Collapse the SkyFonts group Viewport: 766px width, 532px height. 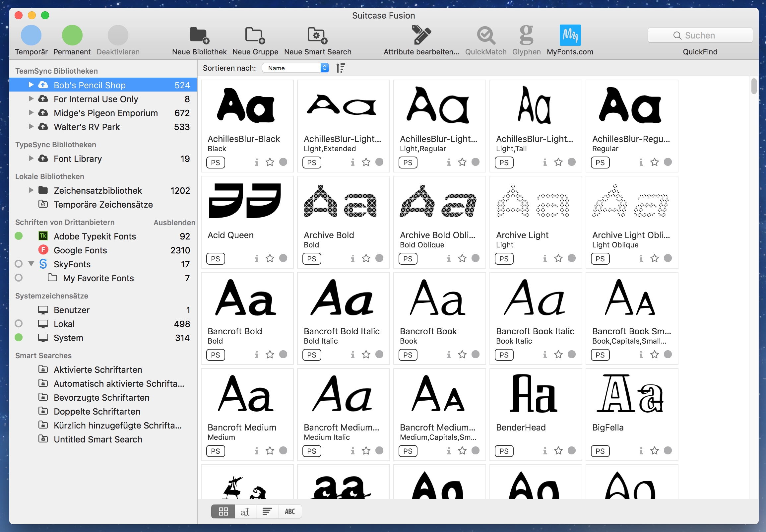click(x=31, y=264)
